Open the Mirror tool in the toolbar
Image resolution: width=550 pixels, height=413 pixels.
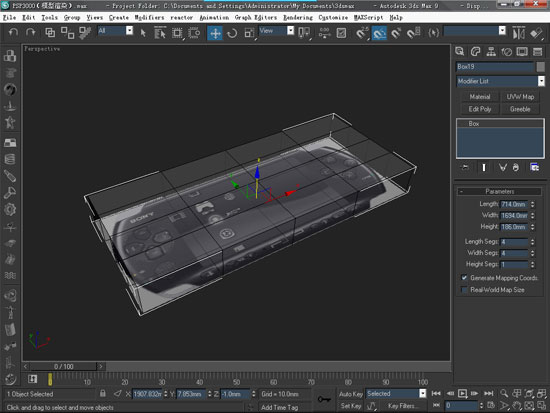518,33
